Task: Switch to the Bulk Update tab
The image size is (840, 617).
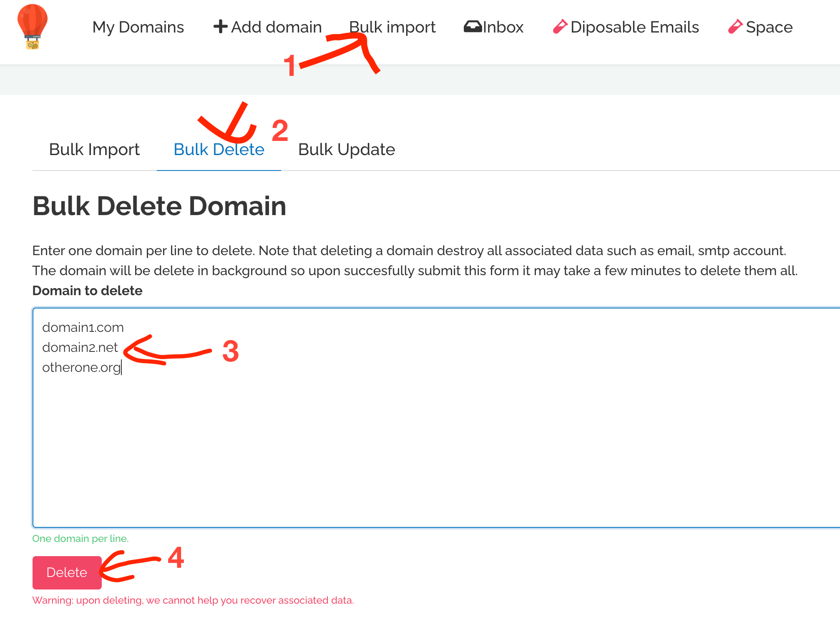Action: pos(346,149)
